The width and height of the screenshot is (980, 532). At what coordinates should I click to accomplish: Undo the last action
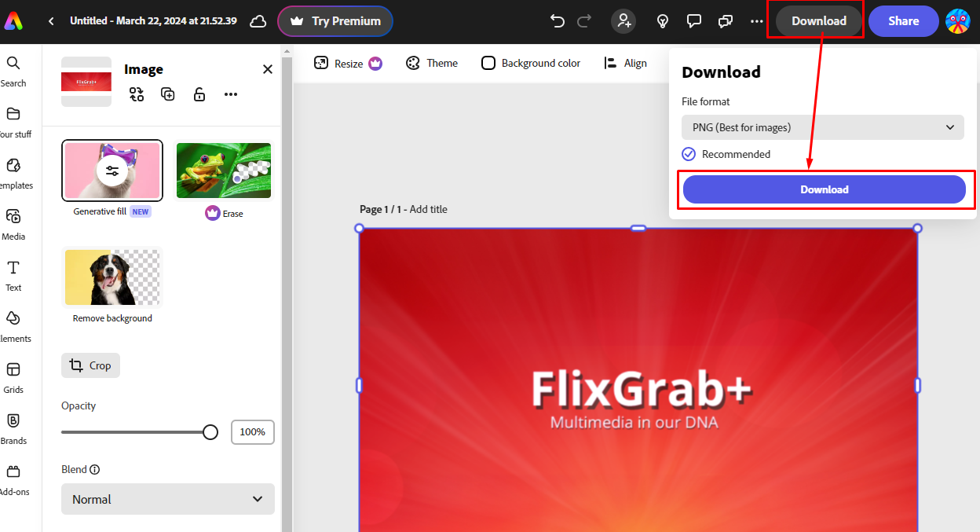point(558,21)
